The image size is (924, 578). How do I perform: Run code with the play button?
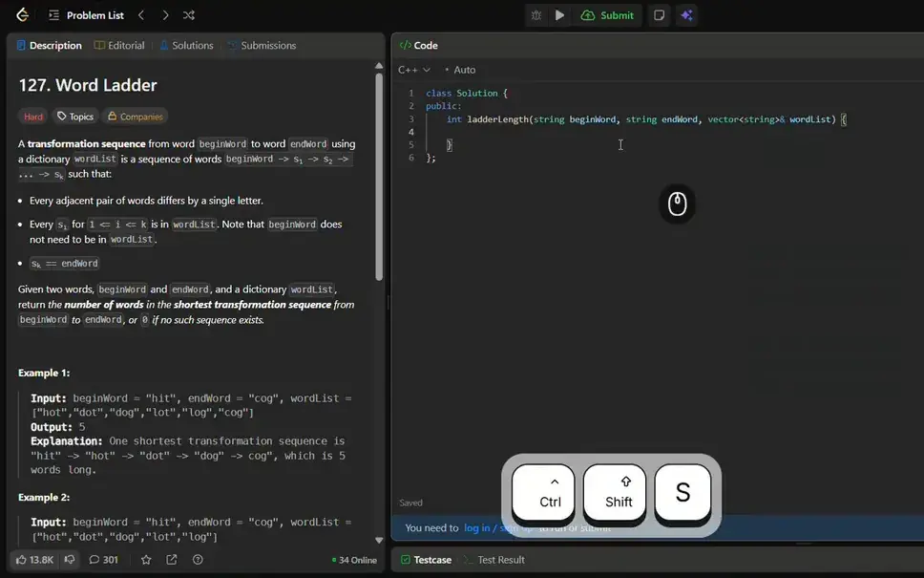point(559,15)
